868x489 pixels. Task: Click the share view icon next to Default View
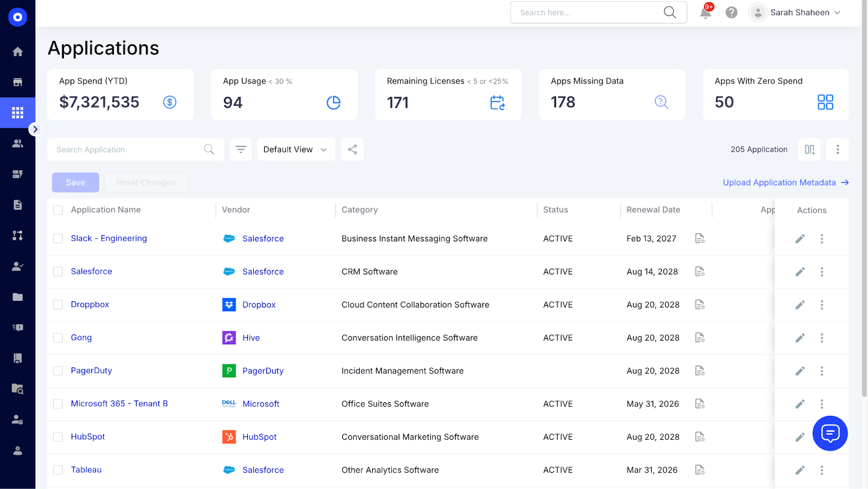coord(352,149)
